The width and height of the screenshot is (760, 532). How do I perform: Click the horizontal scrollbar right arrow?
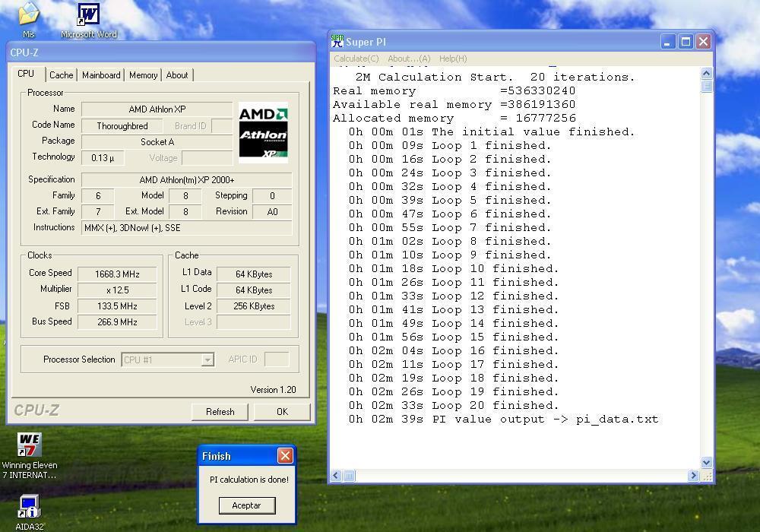click(x=693, y=476)
